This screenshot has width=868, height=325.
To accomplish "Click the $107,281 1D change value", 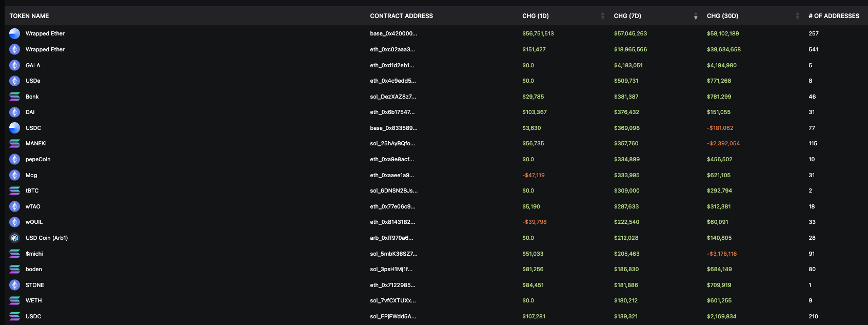I will pyautogui.click(x=534, y=316).
